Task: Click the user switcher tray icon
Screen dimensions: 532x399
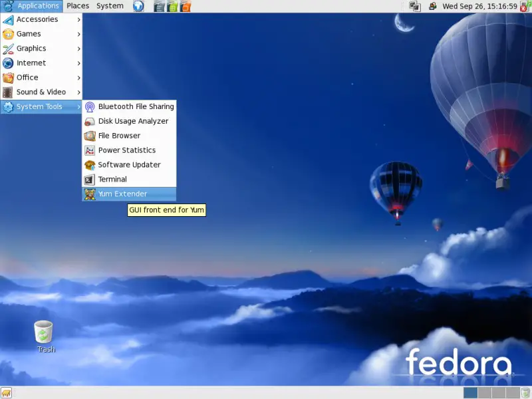Action: [x=433, y=6]
